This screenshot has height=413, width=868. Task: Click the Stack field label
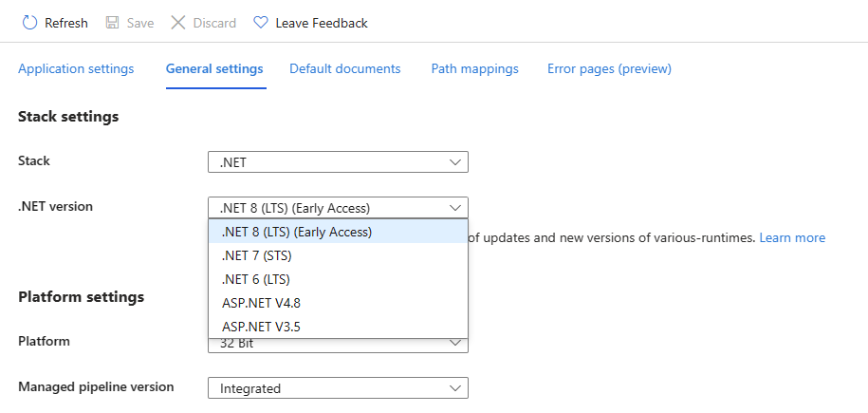point(34,160)
